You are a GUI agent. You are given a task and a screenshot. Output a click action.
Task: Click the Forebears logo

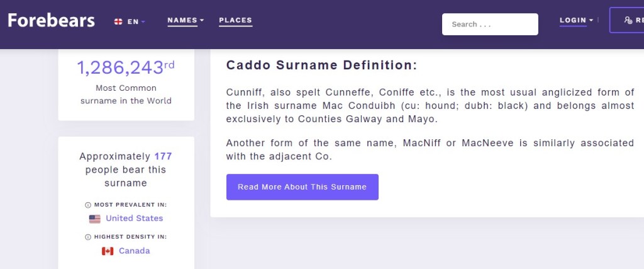[51, 21]
